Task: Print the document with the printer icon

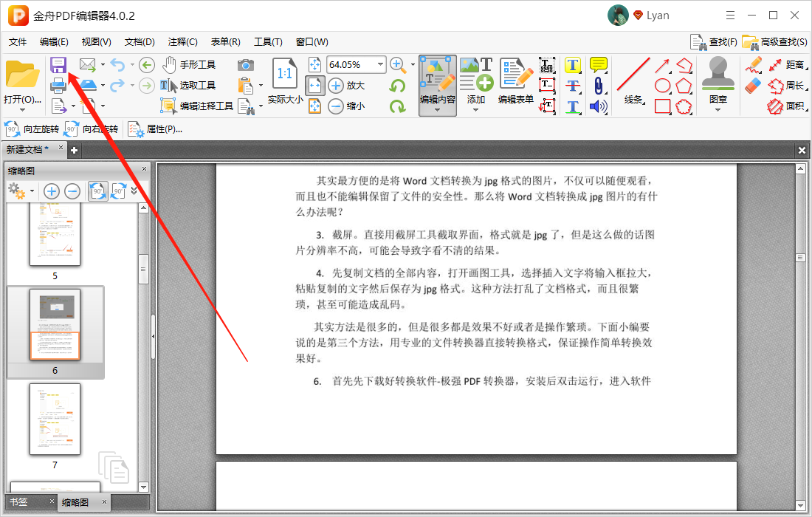Action: click(58, 85)
